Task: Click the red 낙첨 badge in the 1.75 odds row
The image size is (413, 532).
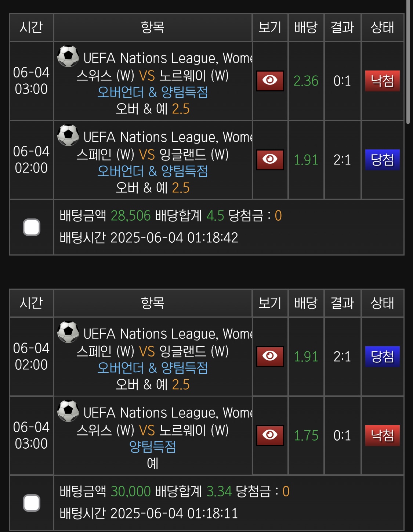Action: point(382,435)
